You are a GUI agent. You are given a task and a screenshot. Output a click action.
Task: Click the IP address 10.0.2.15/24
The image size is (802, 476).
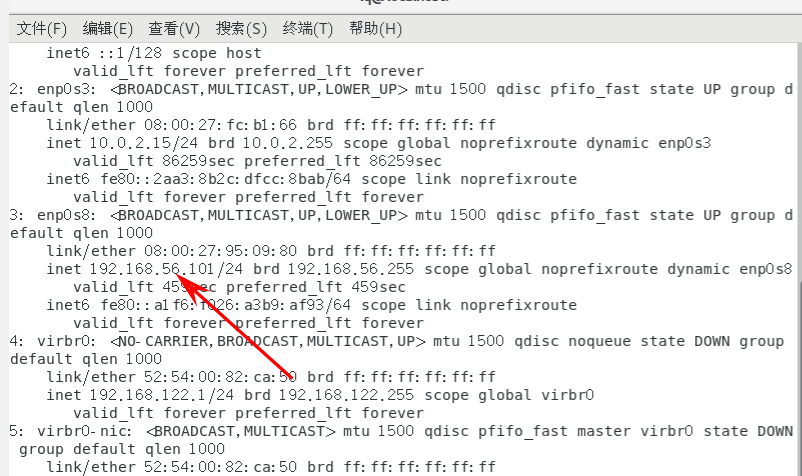143,143
